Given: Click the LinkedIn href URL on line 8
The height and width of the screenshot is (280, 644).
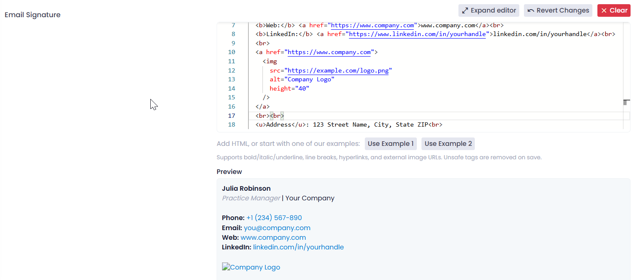Looking at the screenshot, I should pos(417,34).
